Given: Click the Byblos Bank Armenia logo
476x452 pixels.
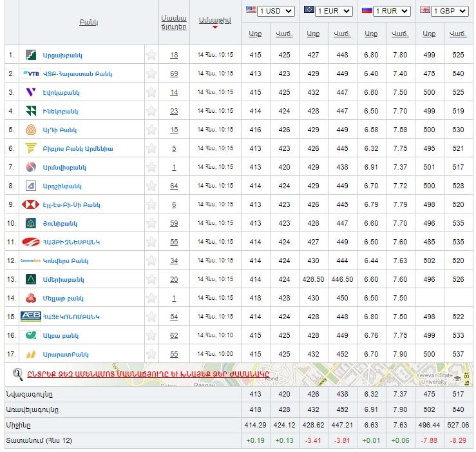Looking at the screenshot, I should (30, 149).
